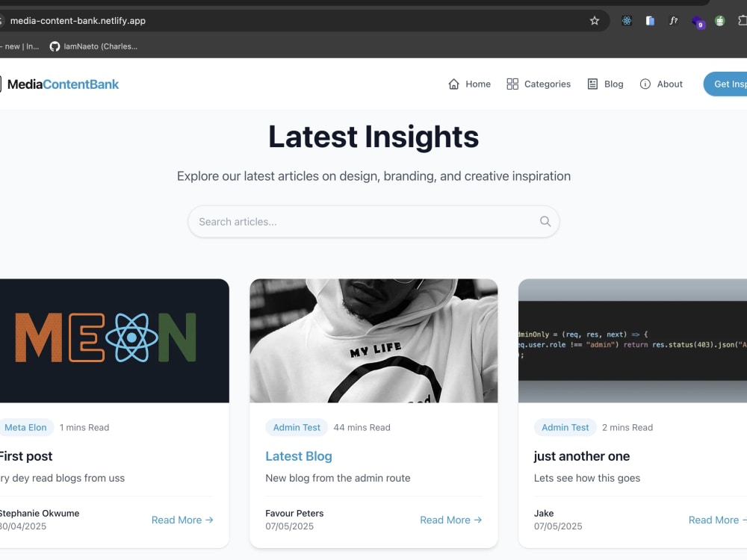Open the 'just another one' title

coord(582,456)
